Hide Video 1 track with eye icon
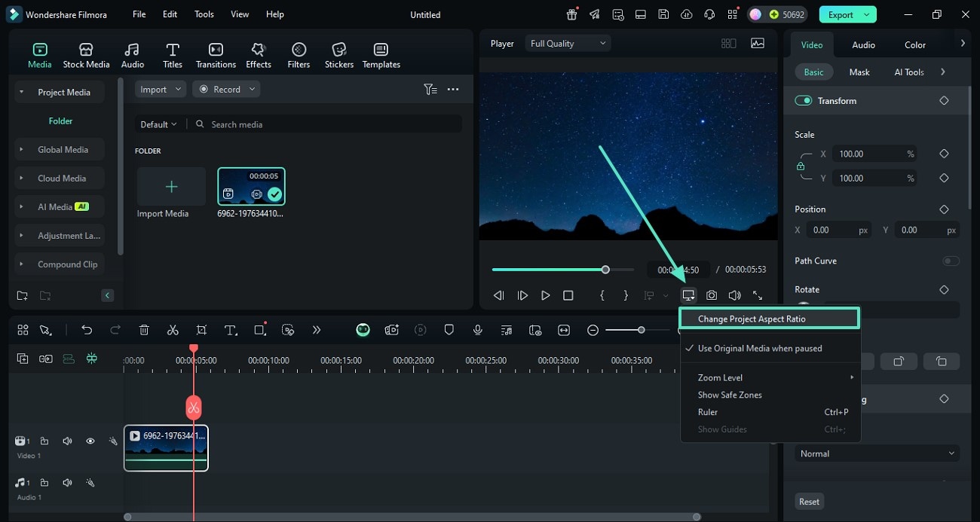The height and width of the screenshot is (522, 980). (90, 441)
